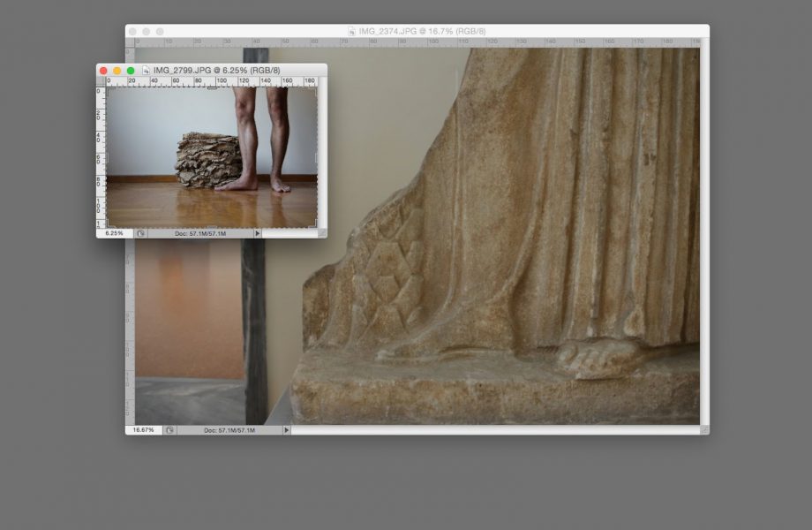The height and width of the screenshot is (530, 812).
Task: Minimize the IMG_2799.JPG window with yellow button
Action: 117,71
